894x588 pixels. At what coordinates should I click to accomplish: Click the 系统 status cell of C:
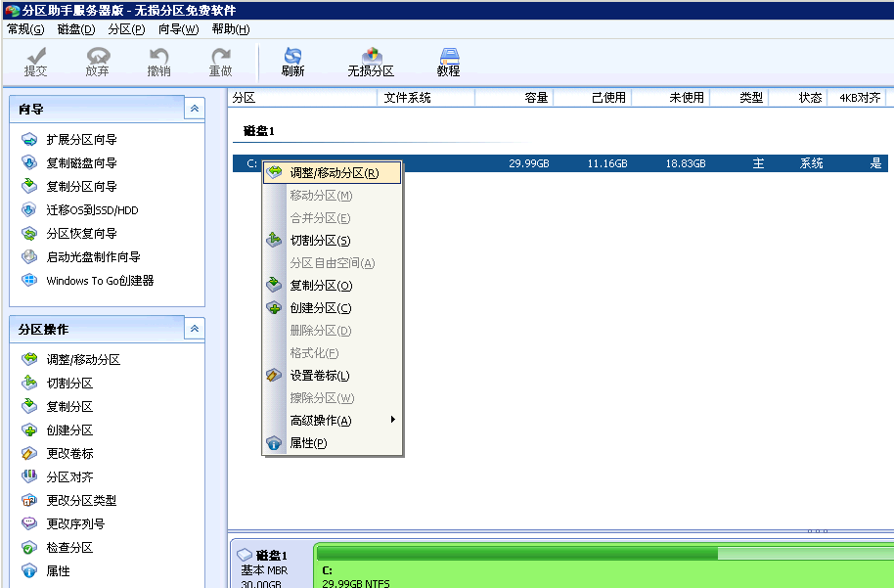[x=811, y=163]
